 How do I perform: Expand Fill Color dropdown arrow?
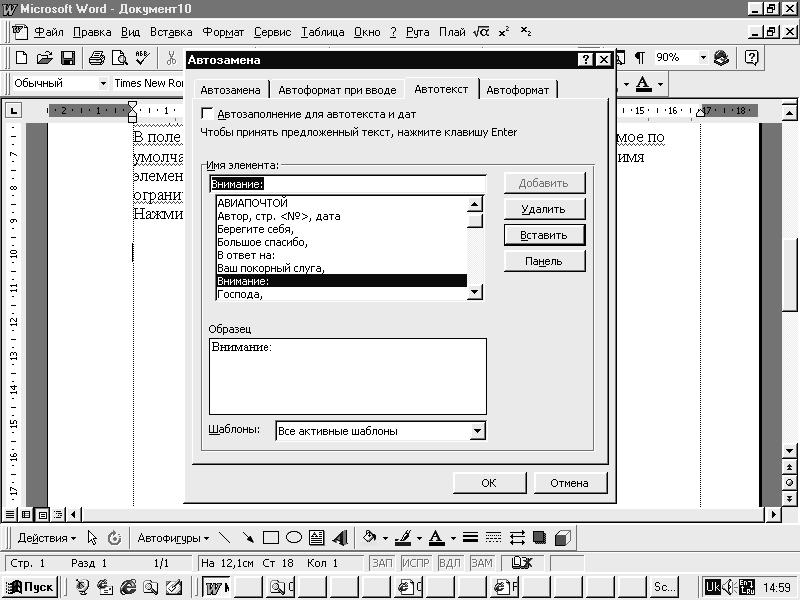(x=385, y=538)
